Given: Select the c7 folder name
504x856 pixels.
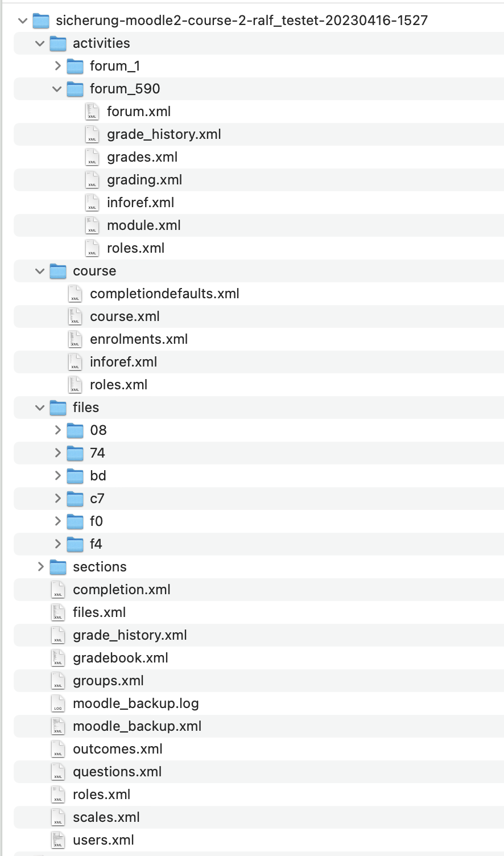Looking at the screenshot, I should (x=97, y=499).
